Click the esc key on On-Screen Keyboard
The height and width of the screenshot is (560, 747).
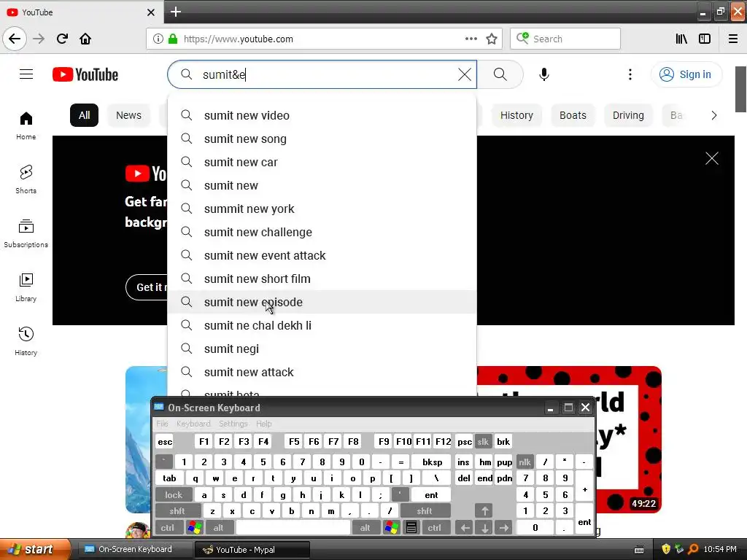[165, 441]
